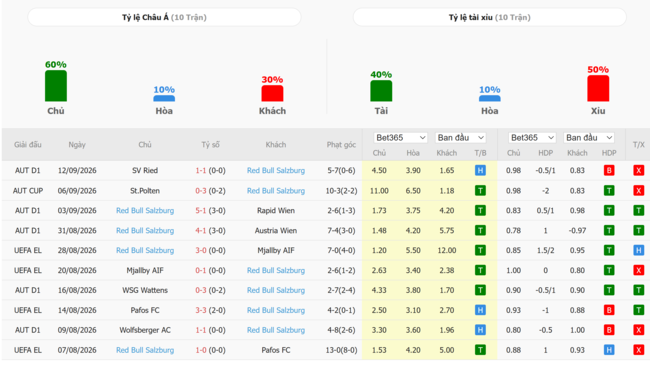Click the green 60% Chủ bar

point(56,86)
